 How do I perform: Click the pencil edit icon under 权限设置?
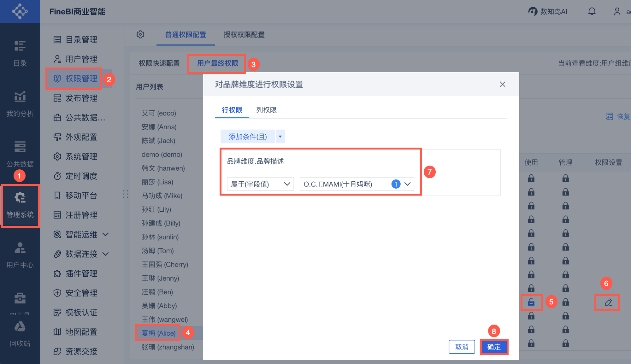coord(608,302)
